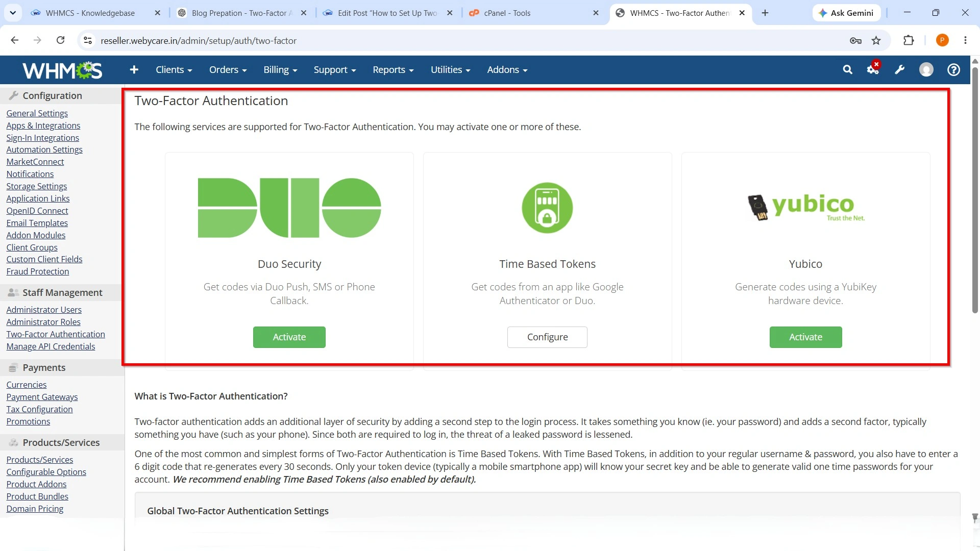
Task: Open Products/Services link
Action: point(40,460)
